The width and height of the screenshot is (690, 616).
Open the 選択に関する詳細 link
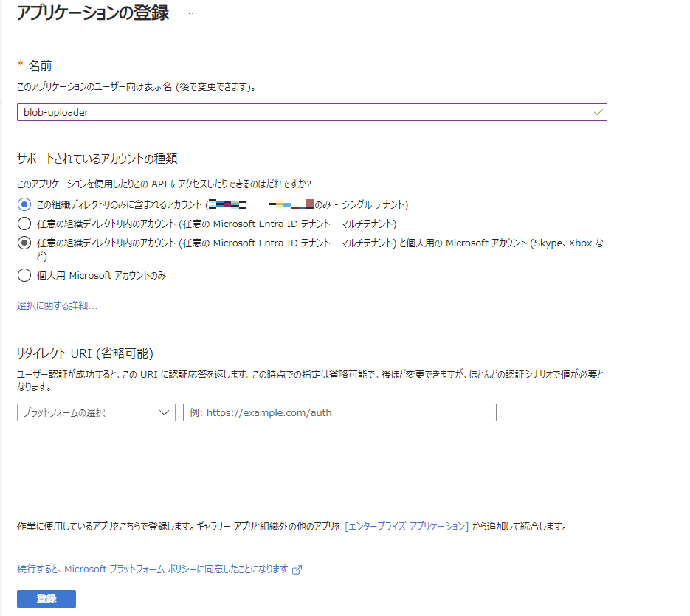click(58, 306)
